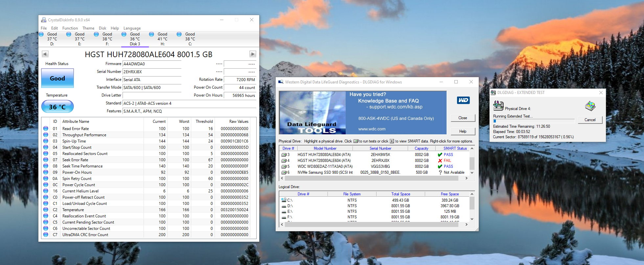Click the extended test progress bar
Viewport: 644px width, 265px height.
click(534, 121)
